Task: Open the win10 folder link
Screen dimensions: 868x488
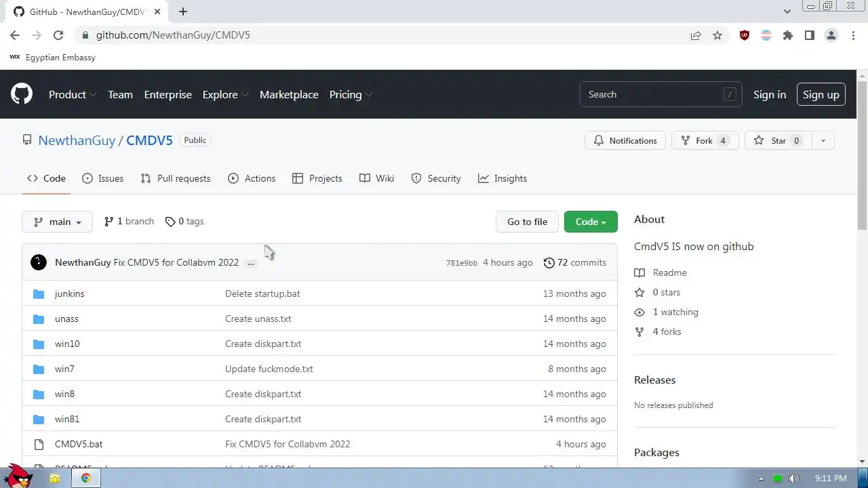Action: pyautogui.click(x=67, y=344)
